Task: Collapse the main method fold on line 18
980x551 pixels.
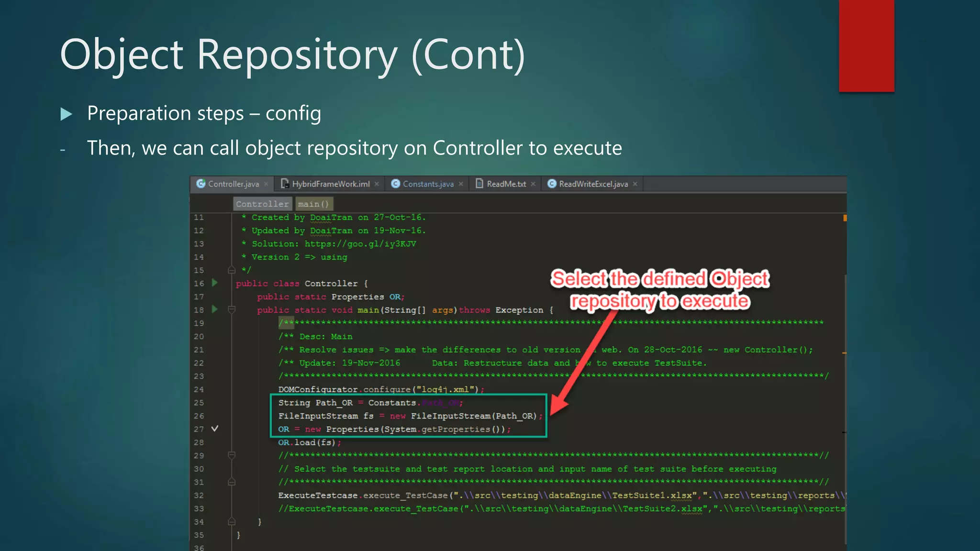Action: point(232,310)
